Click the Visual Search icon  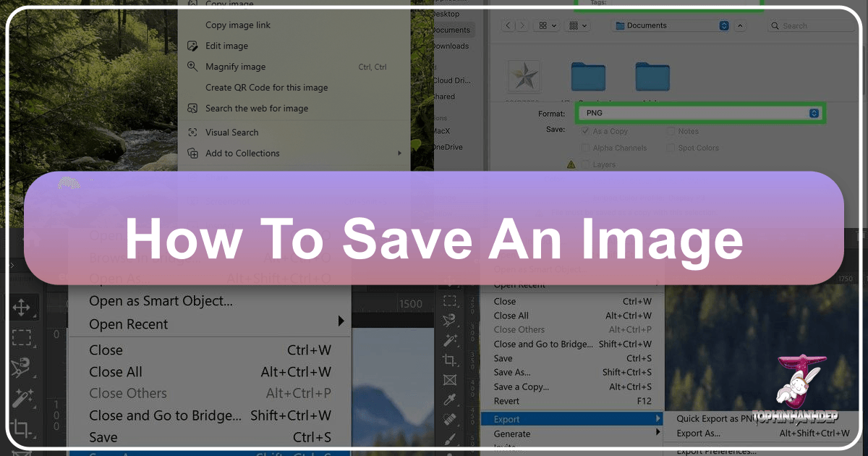(x=192, y=132)
